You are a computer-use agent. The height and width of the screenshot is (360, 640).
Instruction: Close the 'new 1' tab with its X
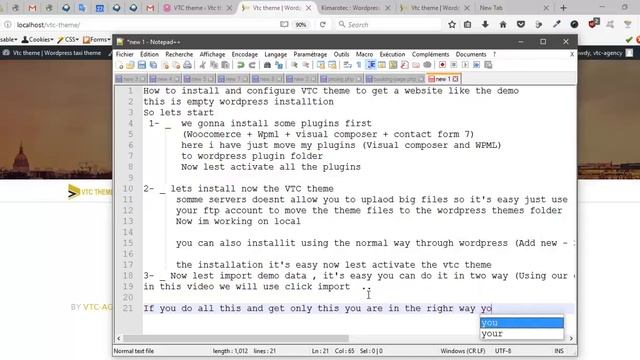(x=456, y=79)
